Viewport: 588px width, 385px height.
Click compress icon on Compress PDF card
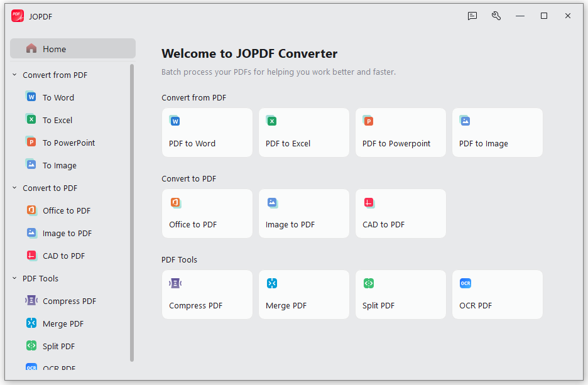tap(175, 283)
